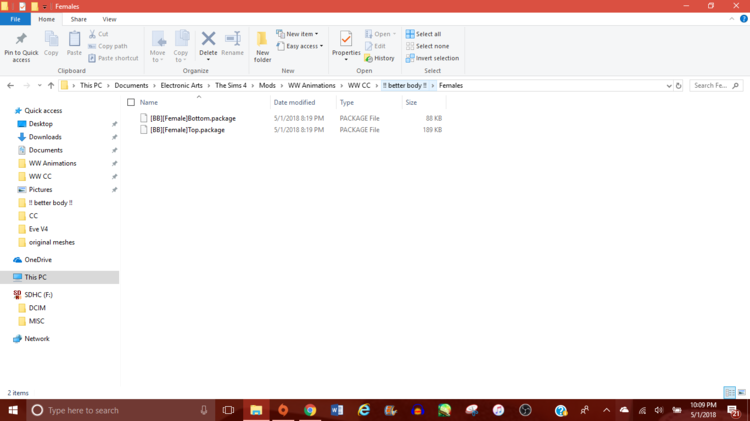
Task: Switch to details view layout
Action: pyautogui.click(x=729, y=393)
